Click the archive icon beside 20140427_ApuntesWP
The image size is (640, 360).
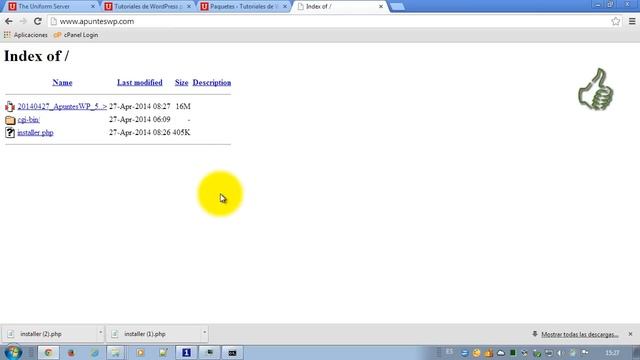(10, 107)
